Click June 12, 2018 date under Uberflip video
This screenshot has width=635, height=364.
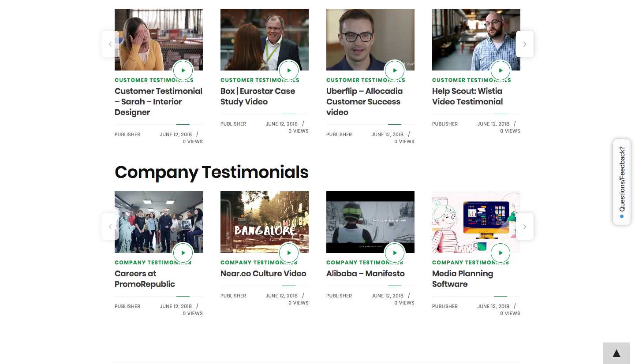click(388, 134)
